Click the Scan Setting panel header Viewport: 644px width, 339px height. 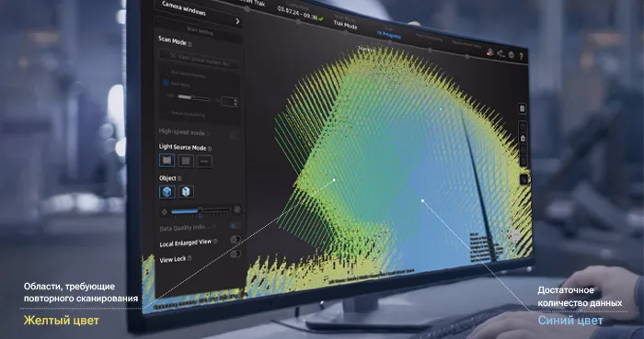tap(200, 30)
